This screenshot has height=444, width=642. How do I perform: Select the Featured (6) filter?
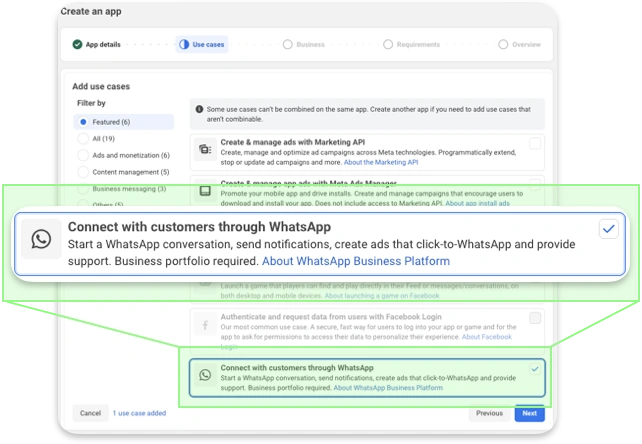[124, 122]
